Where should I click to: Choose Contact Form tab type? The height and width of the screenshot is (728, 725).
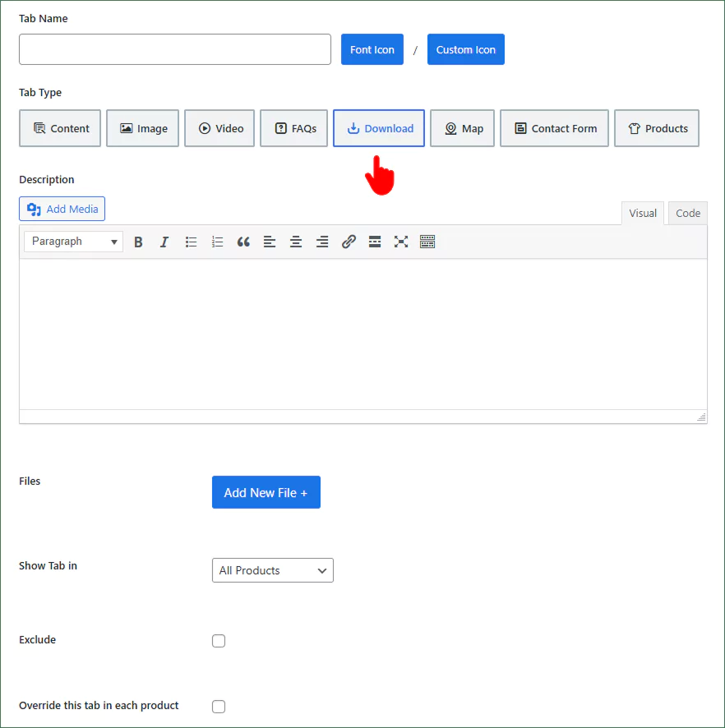point(555,128)
